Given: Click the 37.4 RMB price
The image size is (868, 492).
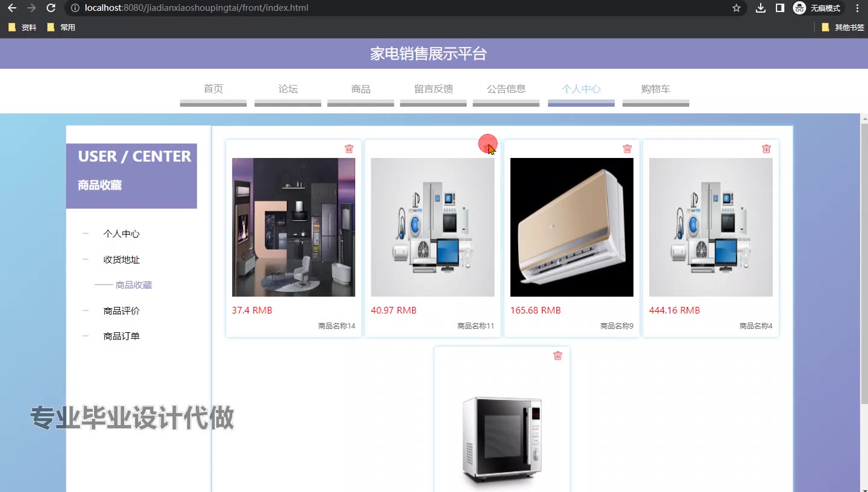Looking at the screenshot, I should (252, 311).
